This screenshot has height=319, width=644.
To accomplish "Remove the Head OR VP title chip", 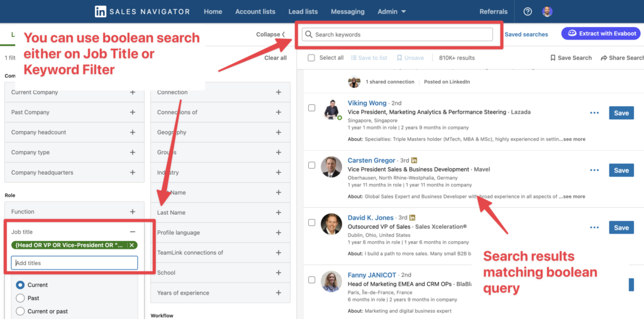I will pos(131,245).
